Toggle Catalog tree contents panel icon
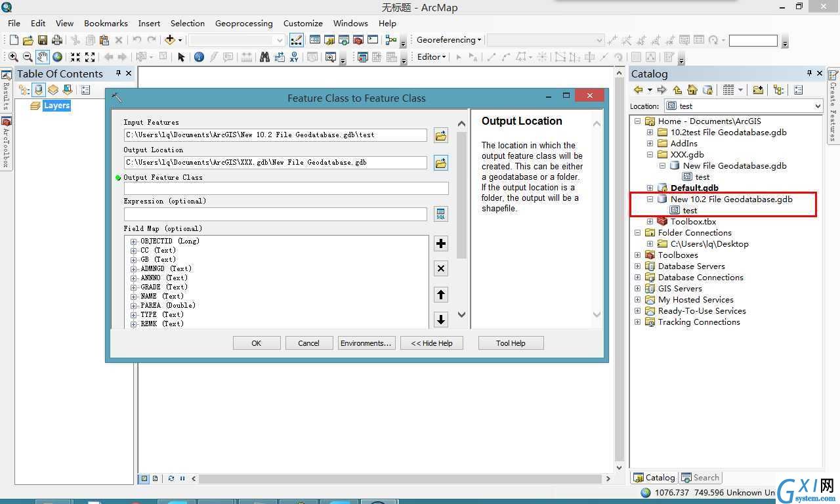Viewport: 840px width, 504px height. (779, 90)
